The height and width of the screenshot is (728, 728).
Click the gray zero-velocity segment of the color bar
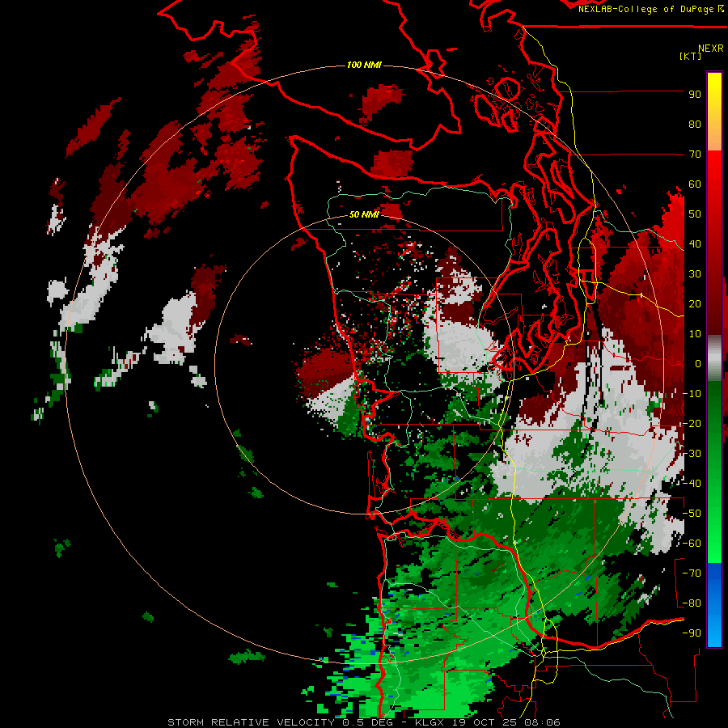[x=714, y=358]
